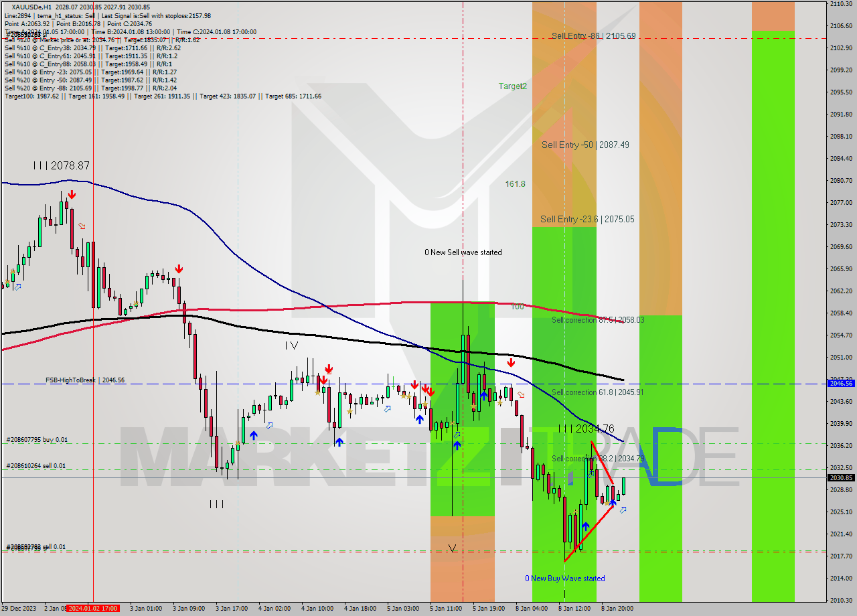Click the 0 New Sell wave started label
The width and height of the screenshot is (857, 616).
pyautogui.click(x=463, y=252)
